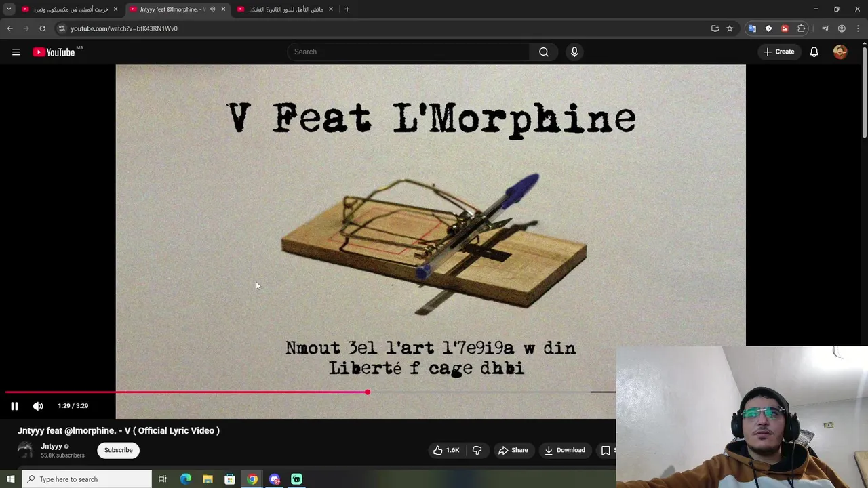Focus the YouTube search field
Viewport: 868px width, 488px height.
(x=410, y=52)
